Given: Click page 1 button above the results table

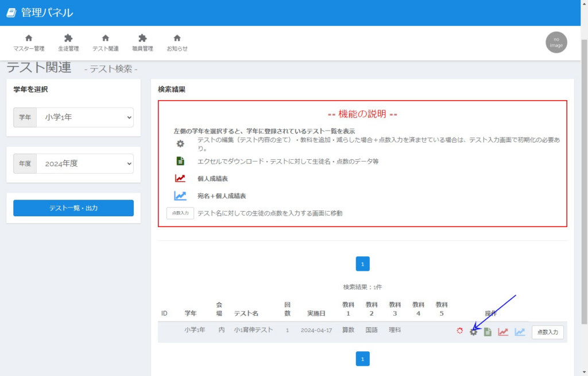Looking at the screenshot, I should (x=362, y=264).
